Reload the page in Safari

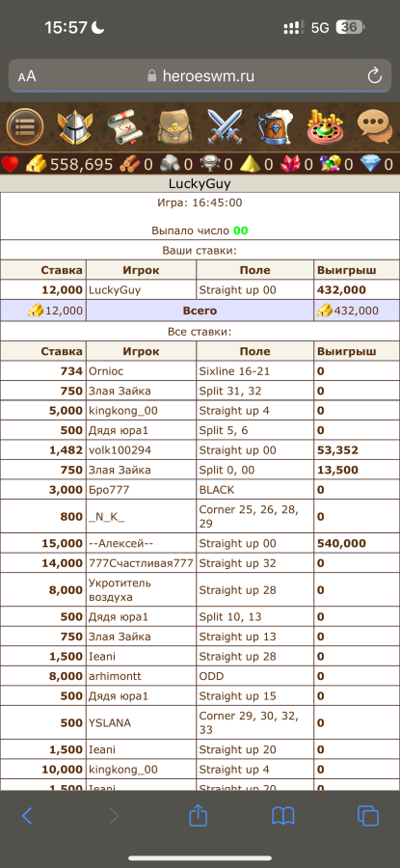pyautogui.click(x=375, y=76)
